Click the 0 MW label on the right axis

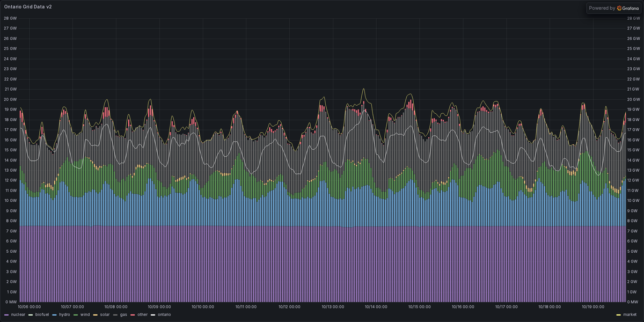click(x=634, y=302)
